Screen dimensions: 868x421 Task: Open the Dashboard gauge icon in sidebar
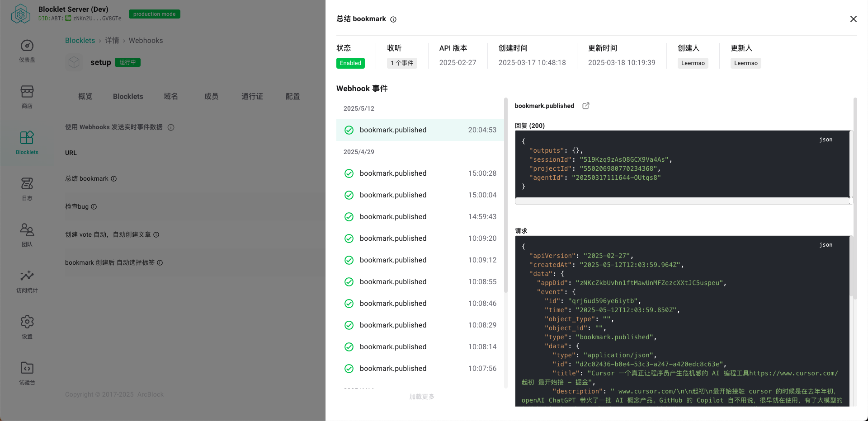pyautogui.click(x=27, y=46)
